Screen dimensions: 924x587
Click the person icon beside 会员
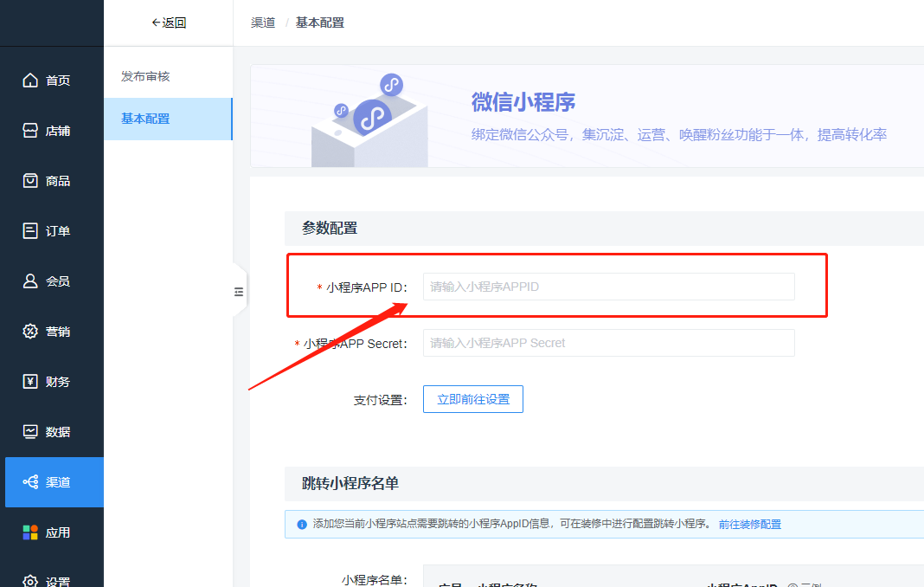(30, 281)
